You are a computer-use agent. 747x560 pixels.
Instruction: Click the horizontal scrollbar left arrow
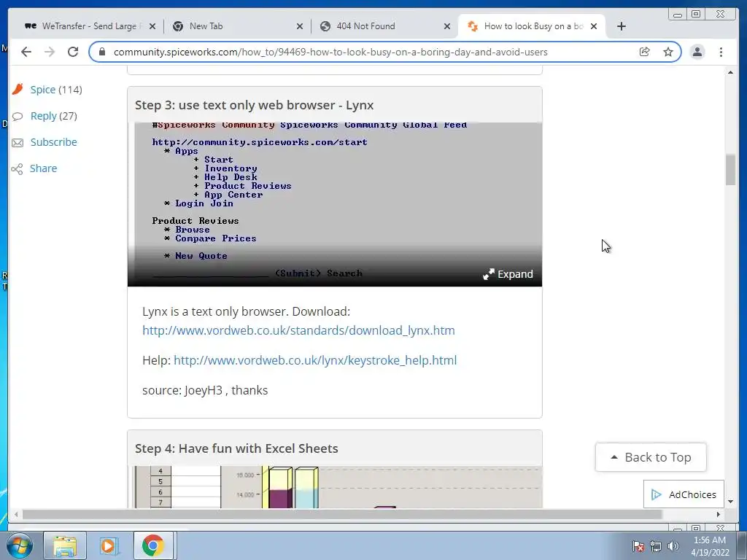click(x=16, y=514)
